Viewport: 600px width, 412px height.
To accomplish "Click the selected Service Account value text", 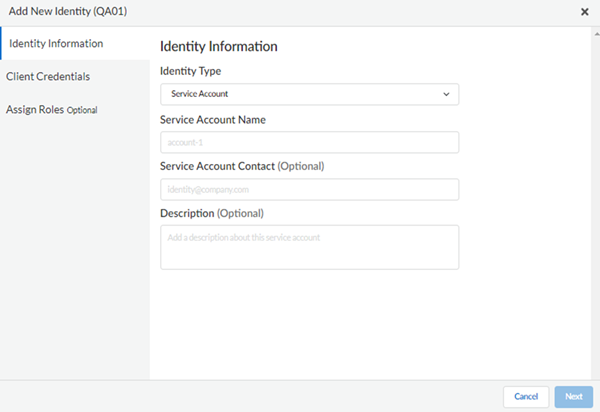I will [199, 95].
